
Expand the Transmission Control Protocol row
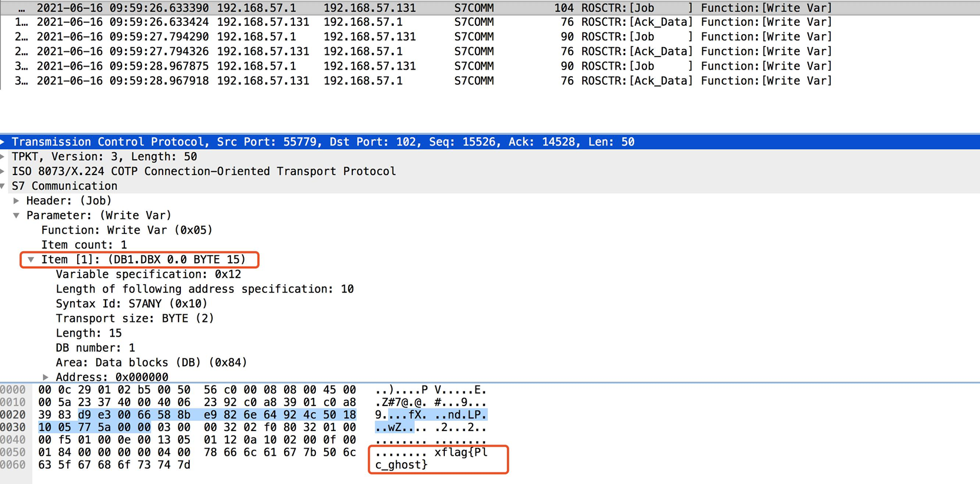click(x=3, y=142)
